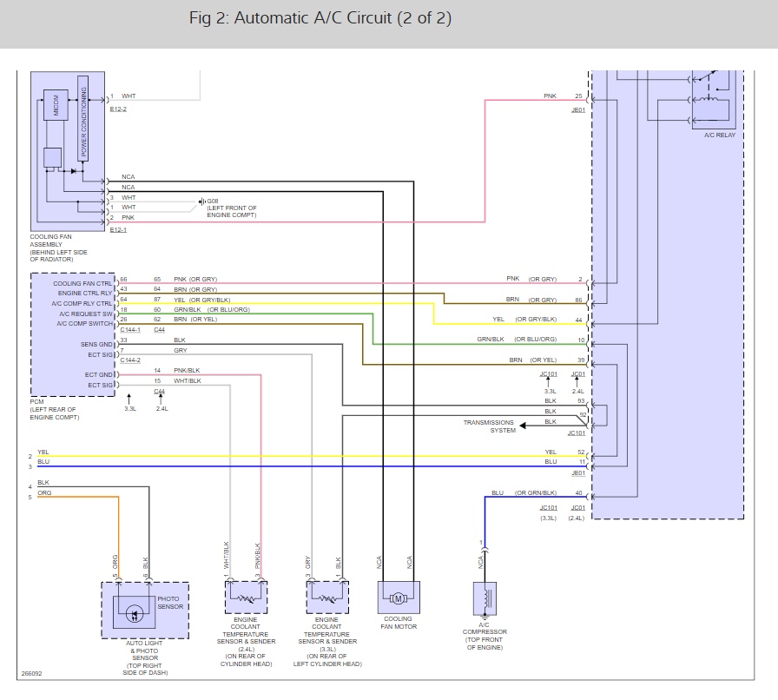Click the figure title Automatic A/C Circuit
This screenshot has height=700, width=778.
[320, 18]
